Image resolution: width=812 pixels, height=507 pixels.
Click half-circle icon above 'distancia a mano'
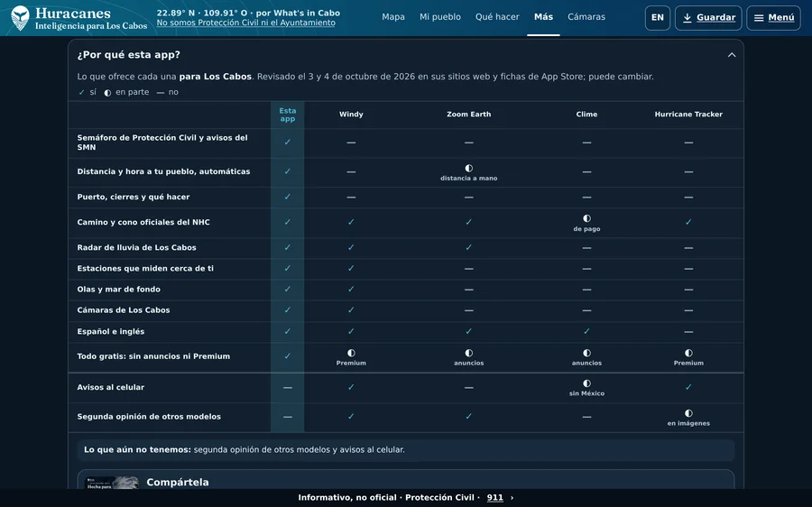coord(468,169)
